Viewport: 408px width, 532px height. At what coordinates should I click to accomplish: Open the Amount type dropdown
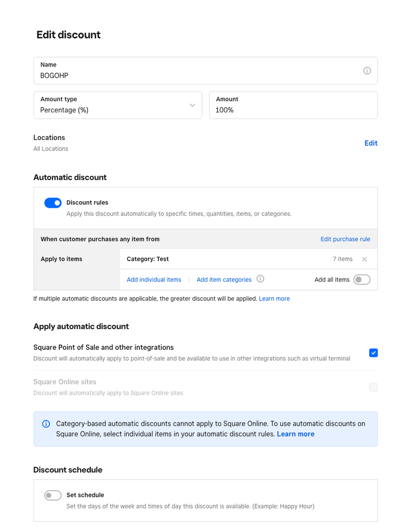[x=118, y=105]
